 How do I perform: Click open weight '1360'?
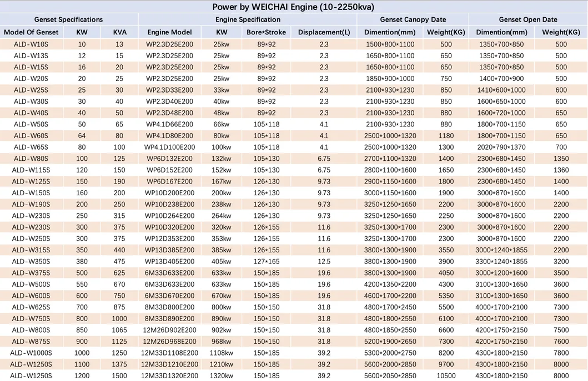click(x=561, y=170)
